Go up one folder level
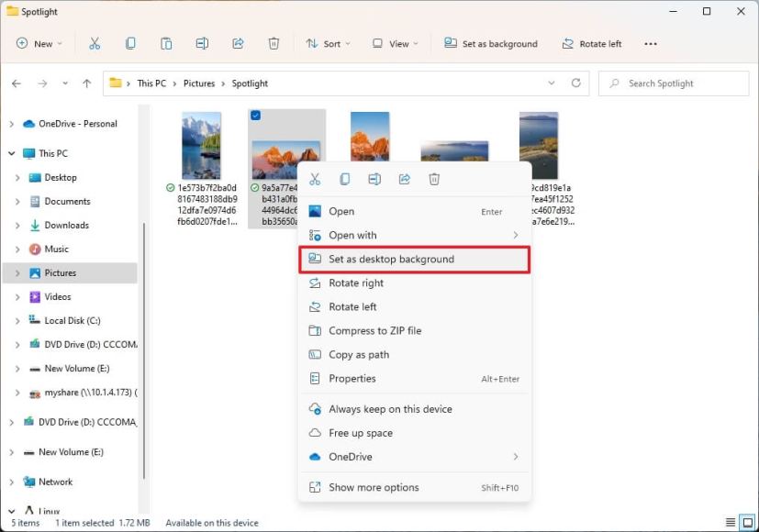 pyautogui.click(x=86, y=83)
